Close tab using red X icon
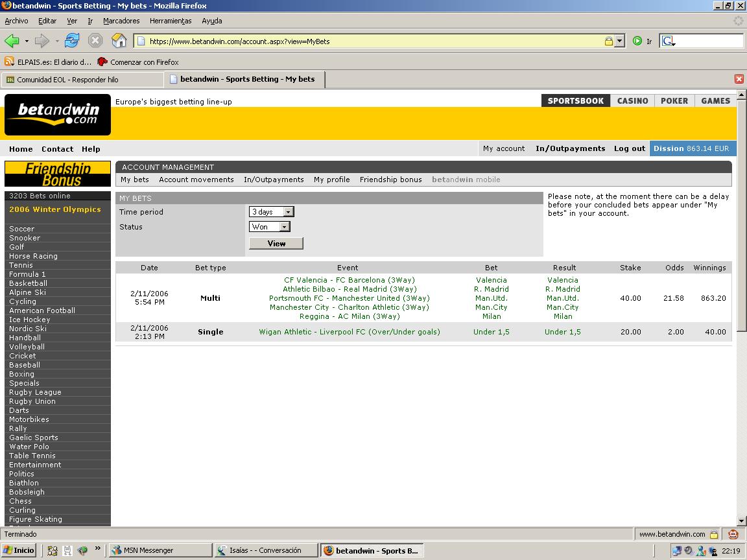Image resolution: width=747 pixels, height=560 pixels. 739,79
